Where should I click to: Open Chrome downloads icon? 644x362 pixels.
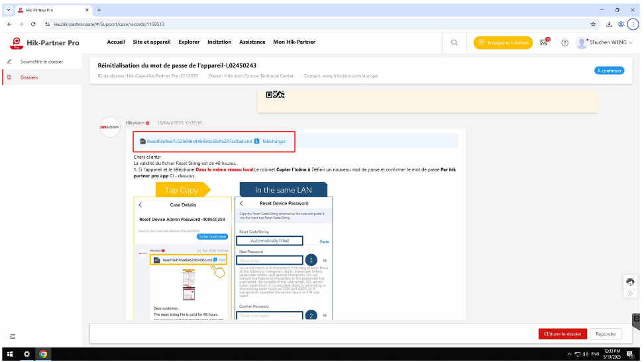609,24
